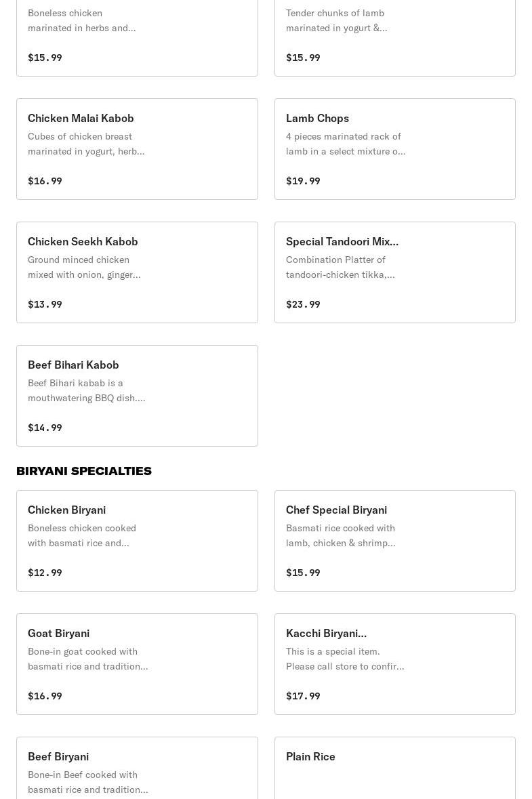
Task: Click the $23.99 tandoori platter price
Action: (303, 304)
